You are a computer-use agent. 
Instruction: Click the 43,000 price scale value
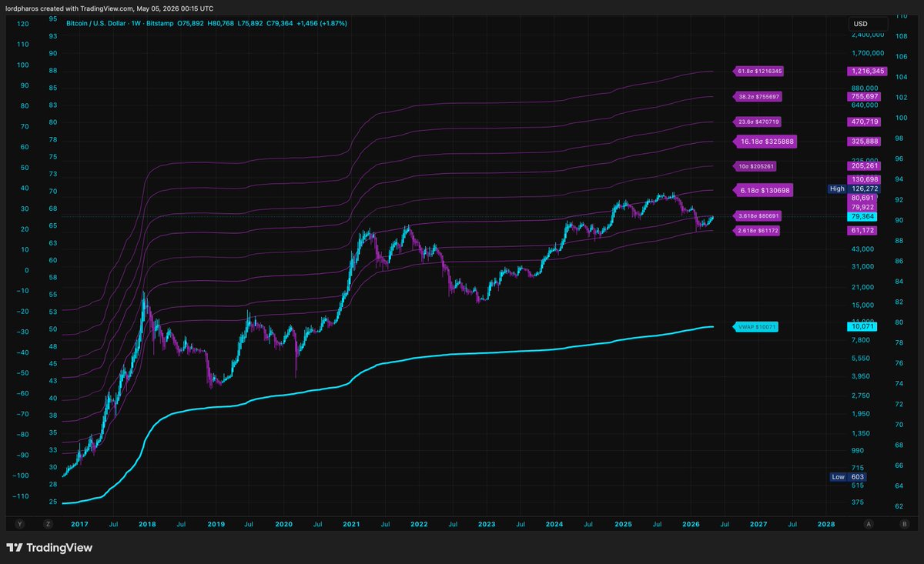[862, 249]
